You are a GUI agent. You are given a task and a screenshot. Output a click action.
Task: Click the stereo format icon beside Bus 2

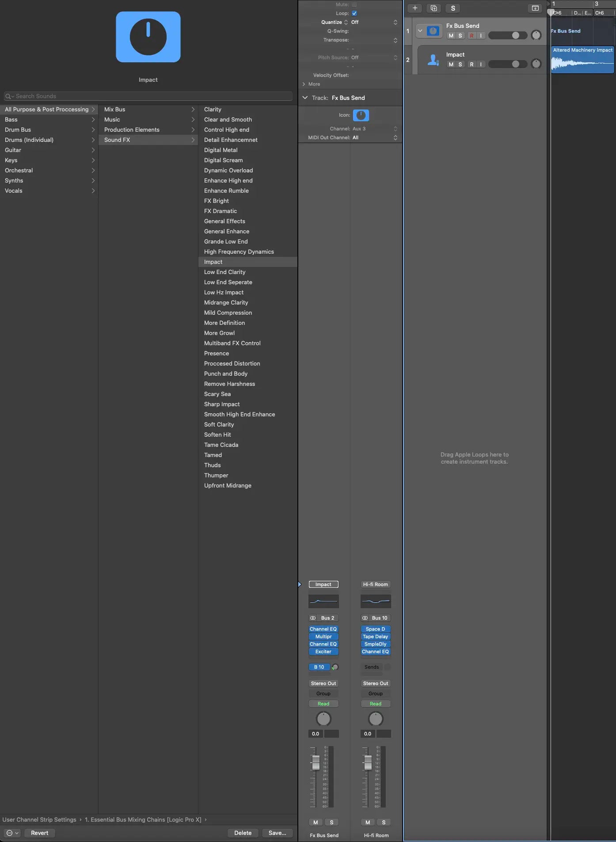313,618
